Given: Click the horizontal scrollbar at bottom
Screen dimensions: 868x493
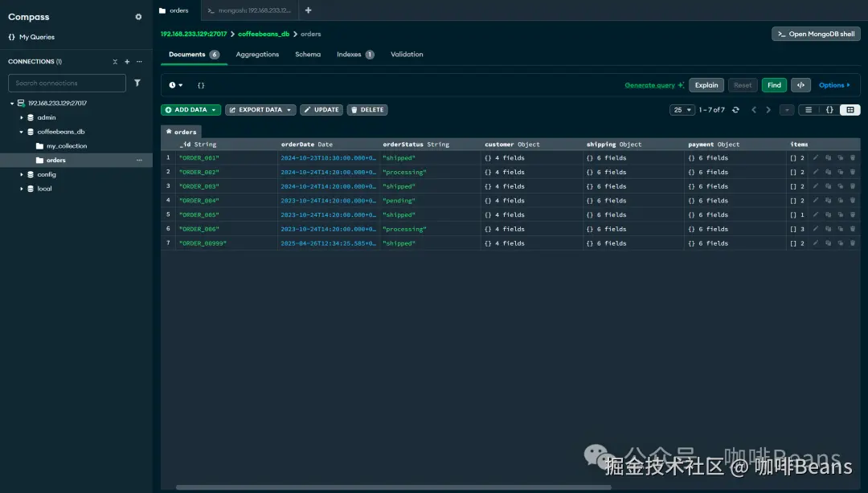Looking at the screenshot, I should (x=394, y=487).
